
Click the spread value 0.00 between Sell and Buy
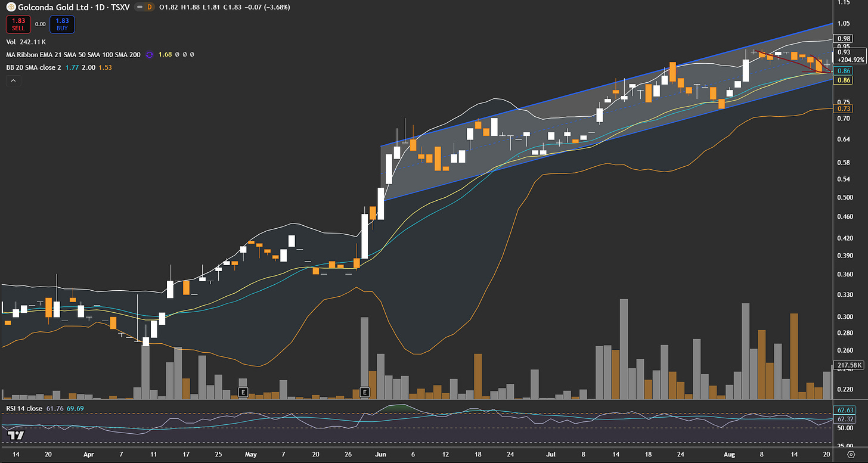[x=40, y=24]
